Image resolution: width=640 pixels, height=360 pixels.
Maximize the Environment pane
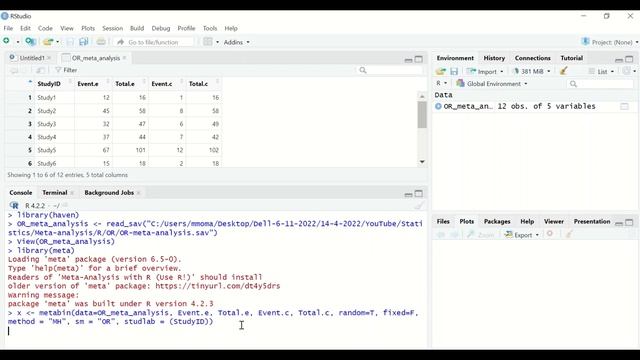click(x=629, y=59)
